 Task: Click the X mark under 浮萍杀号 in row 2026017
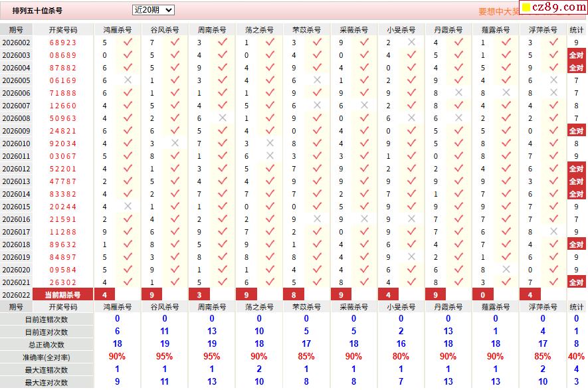[553, 231]
